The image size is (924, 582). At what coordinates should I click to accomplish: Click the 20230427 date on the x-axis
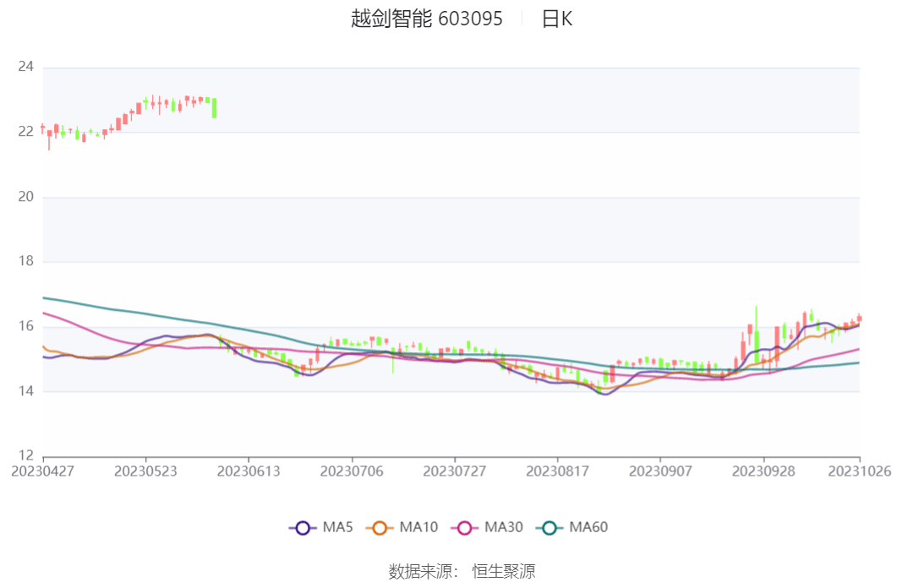click(42, 471)
